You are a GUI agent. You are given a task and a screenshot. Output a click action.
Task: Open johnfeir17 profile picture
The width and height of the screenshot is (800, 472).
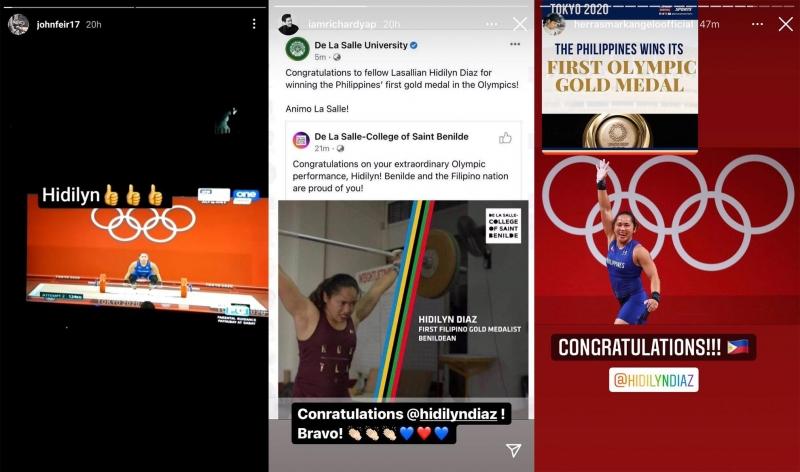point(18,24)
